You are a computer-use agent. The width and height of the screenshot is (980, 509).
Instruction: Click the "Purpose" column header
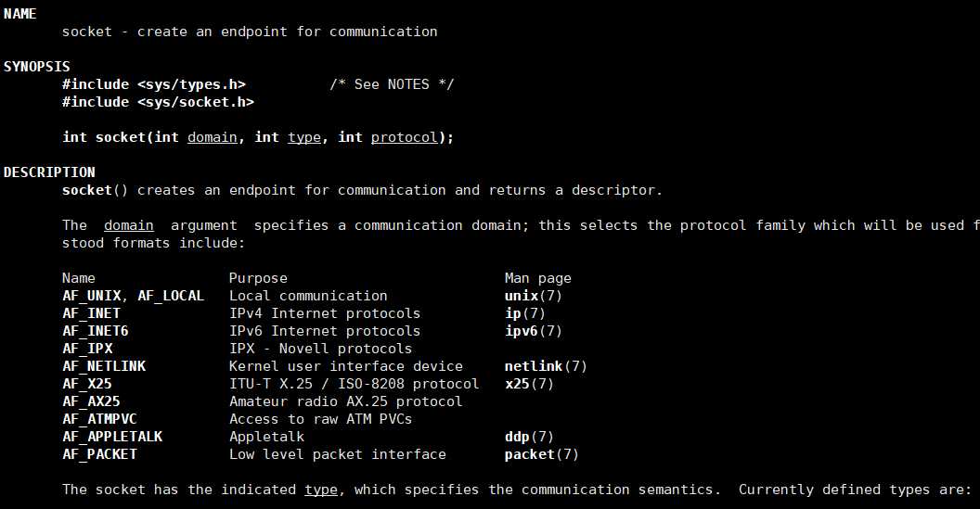pyautogui.click(x=258, y=278)
